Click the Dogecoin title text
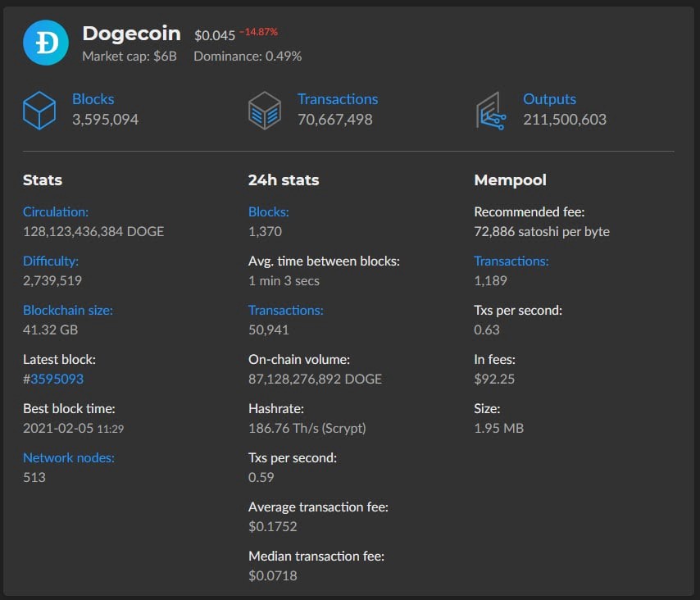The image size is (700, 600). point(131,34)
